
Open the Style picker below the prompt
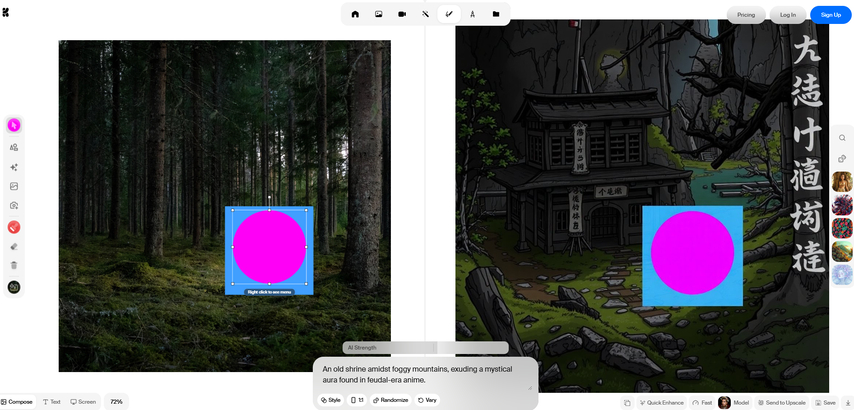coord(329,399)
